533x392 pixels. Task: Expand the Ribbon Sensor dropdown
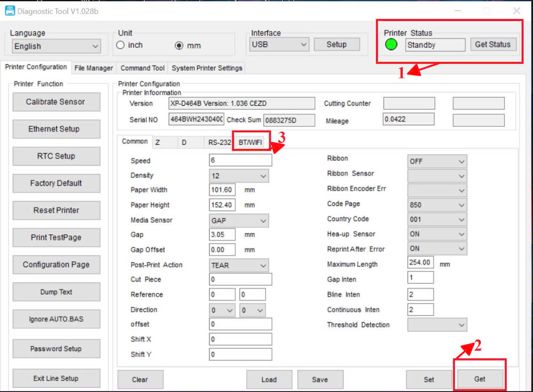437,176
